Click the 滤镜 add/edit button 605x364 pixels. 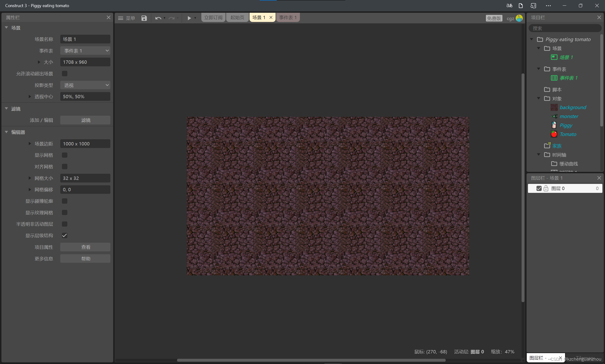85,120
